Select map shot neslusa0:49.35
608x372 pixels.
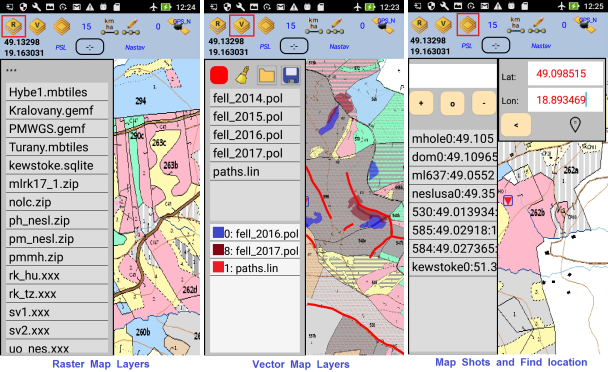(x=453, y=193)
